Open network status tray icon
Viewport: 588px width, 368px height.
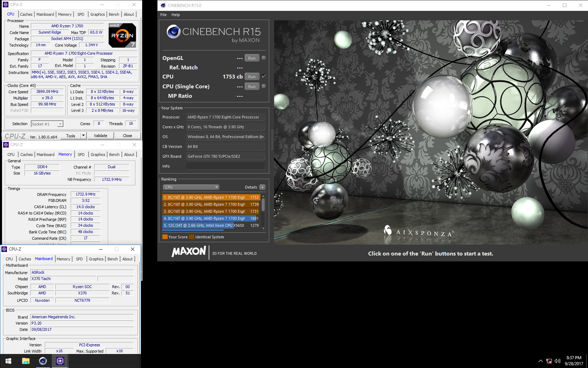549,361
